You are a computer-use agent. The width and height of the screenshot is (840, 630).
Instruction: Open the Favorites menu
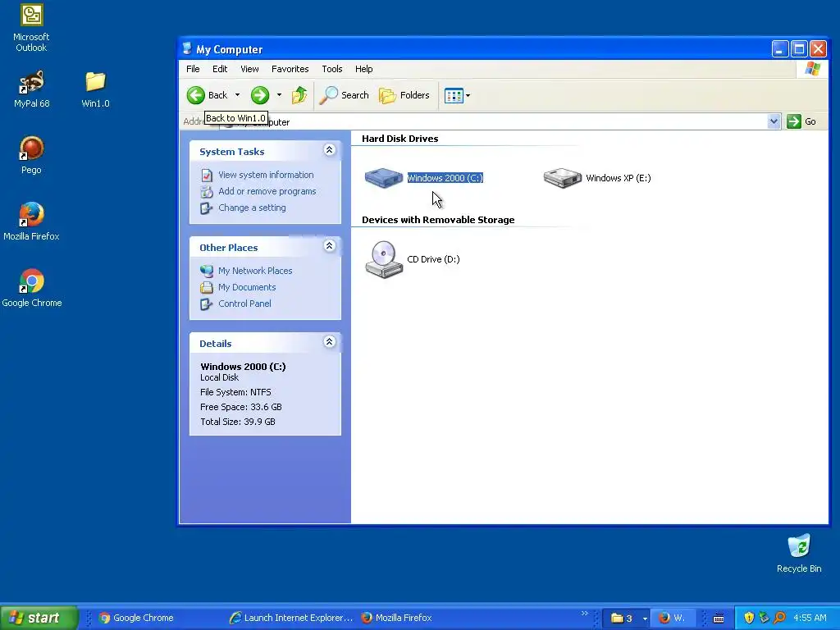click(290, 69)
